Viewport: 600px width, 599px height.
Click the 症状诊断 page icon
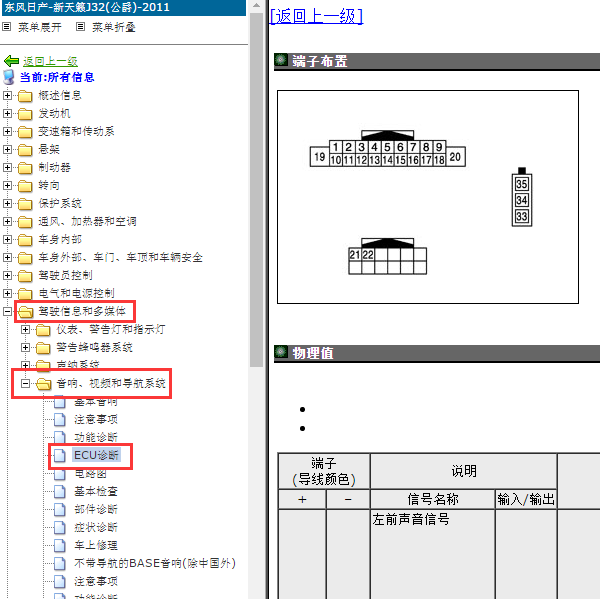coord(59,527)
